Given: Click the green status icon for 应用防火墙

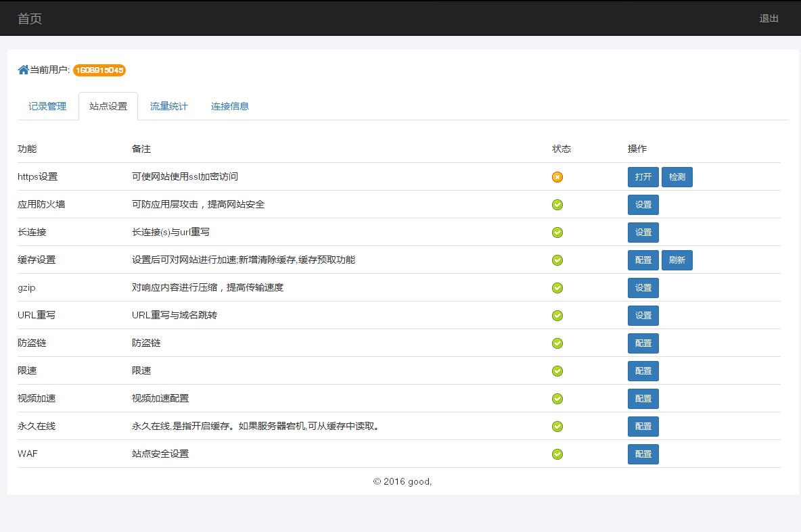Looking at the screenshot, I should (x=557, y=204).
